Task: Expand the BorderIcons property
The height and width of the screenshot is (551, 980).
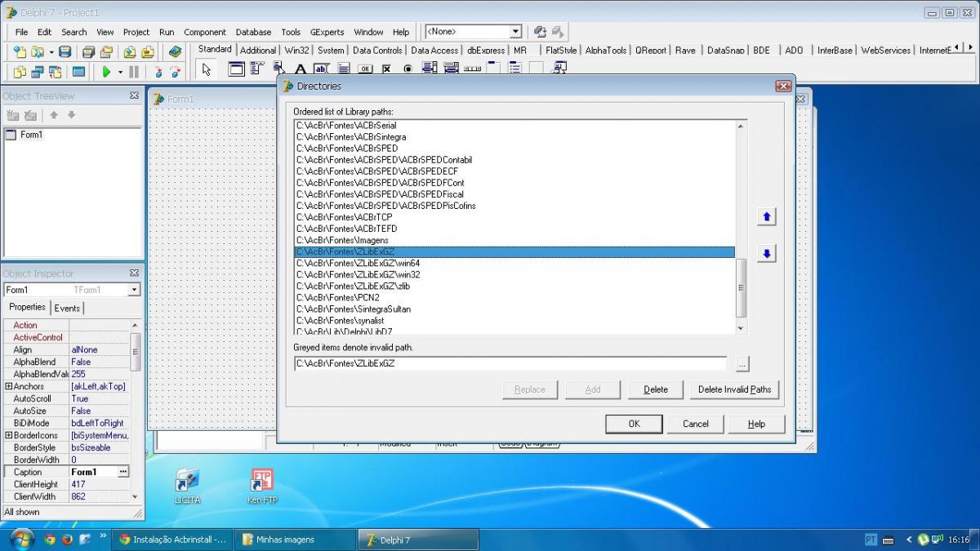Action: tap(8, 435)
